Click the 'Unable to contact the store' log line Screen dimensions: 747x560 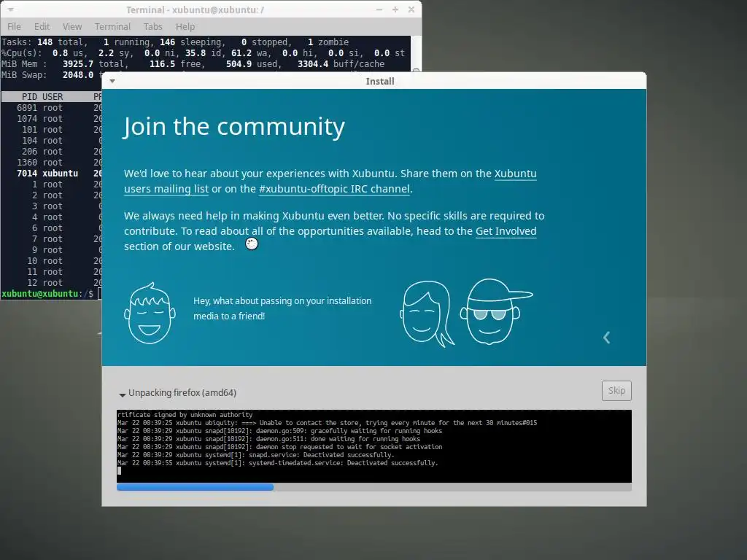click(327, 423)
